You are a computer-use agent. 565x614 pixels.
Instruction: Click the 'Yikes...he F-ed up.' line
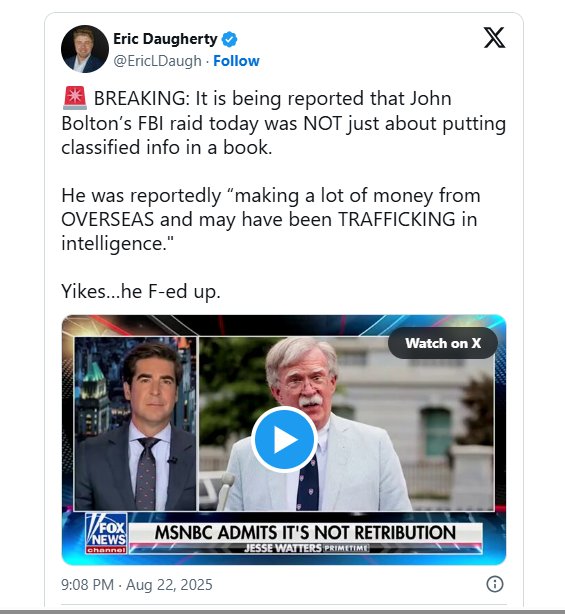141,291
